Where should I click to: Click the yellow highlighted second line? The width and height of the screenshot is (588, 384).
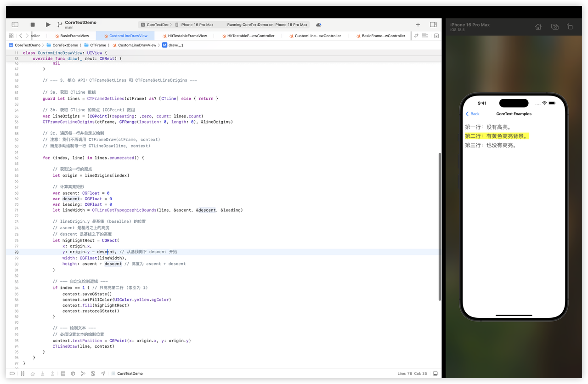[x=497, y=136]
